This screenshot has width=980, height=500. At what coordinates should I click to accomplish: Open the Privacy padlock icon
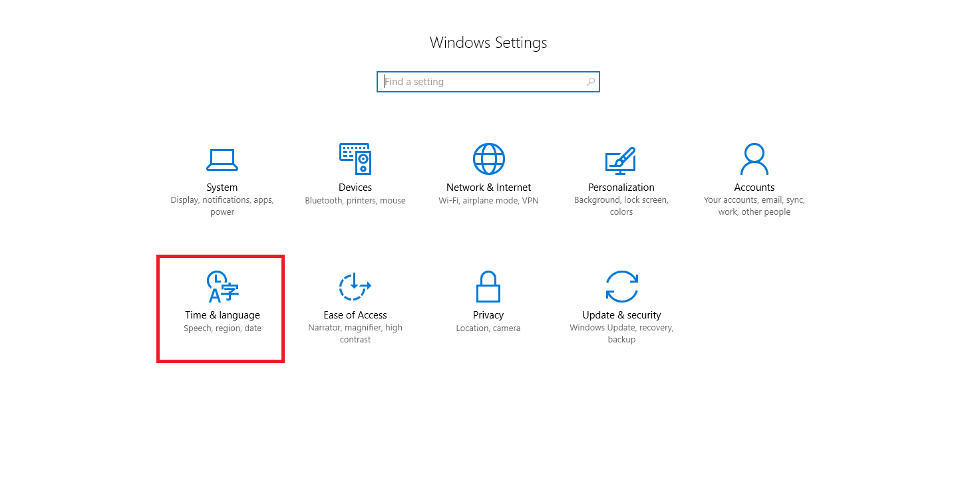pyautogui.click(x=488, y=287)
